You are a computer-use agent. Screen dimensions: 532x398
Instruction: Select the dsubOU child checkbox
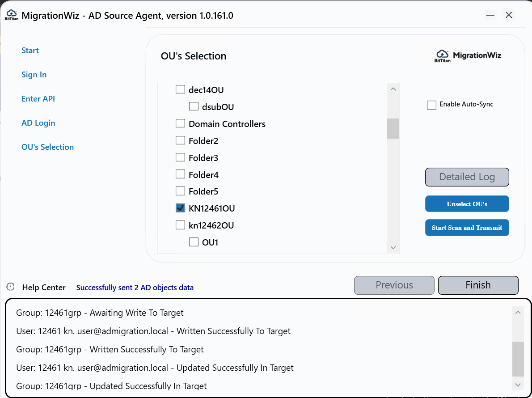(x=194, y=106)
